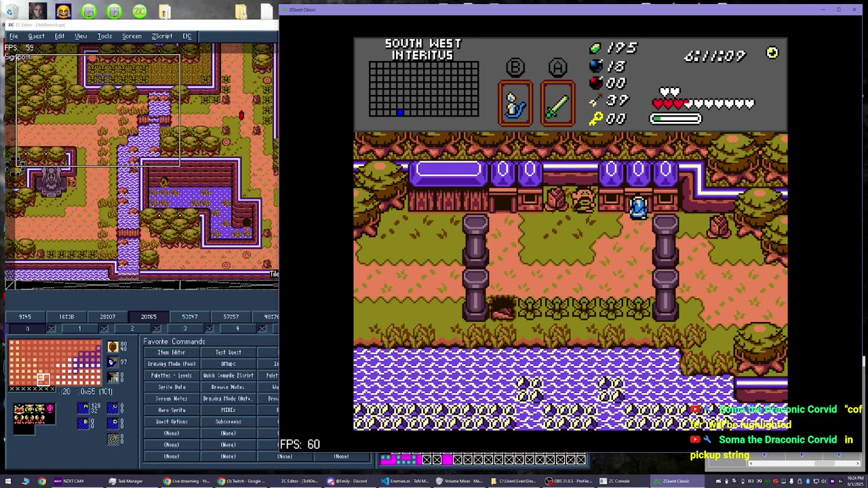Click the arrow ammo counter icon
The width and height of the screenshot is (868, 488).
[595, 101]
